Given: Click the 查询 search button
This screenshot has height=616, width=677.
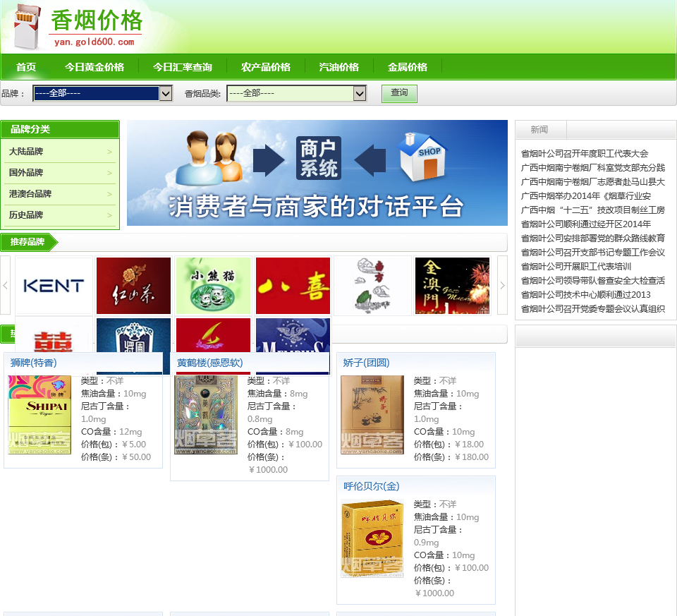Looking at the screenshot, I should click(x=399, y=93).
